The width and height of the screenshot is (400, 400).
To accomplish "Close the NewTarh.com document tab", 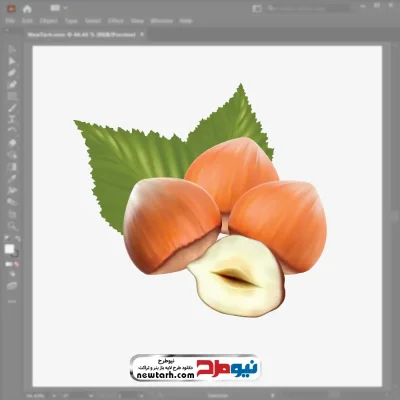I will [142, 34].
